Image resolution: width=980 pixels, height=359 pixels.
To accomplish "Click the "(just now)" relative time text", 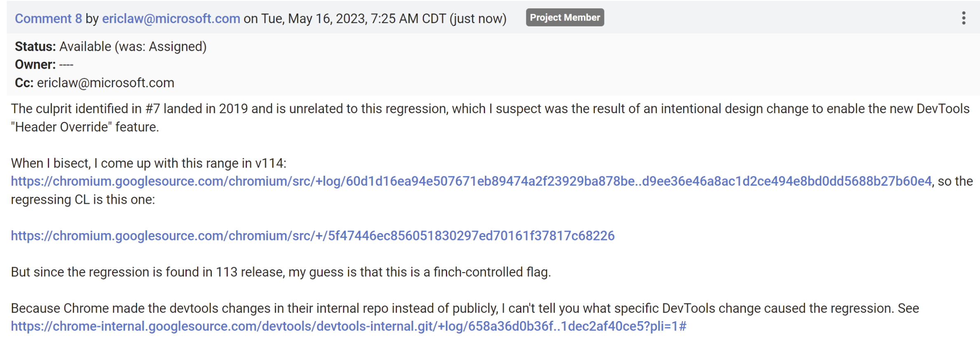I will (x=478, y=19).
